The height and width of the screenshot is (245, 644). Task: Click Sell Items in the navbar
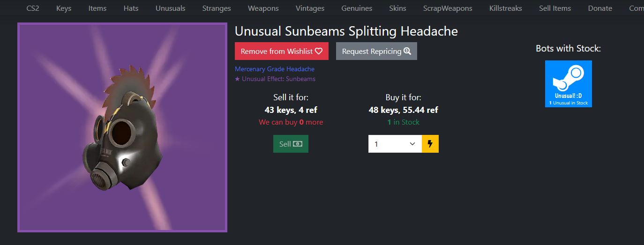point(555,8)
